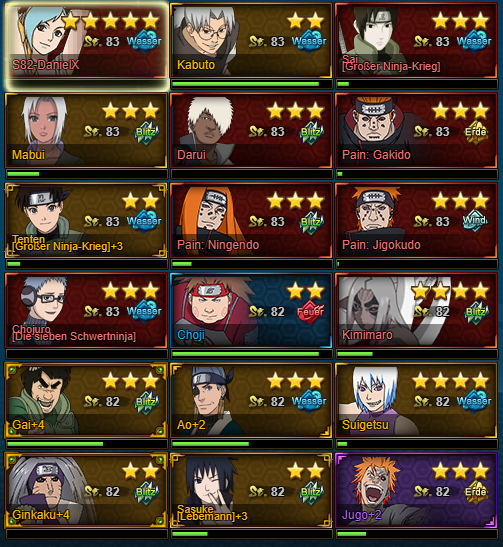Click the Erde element icon on Jugo+2 card

[476, 492]
